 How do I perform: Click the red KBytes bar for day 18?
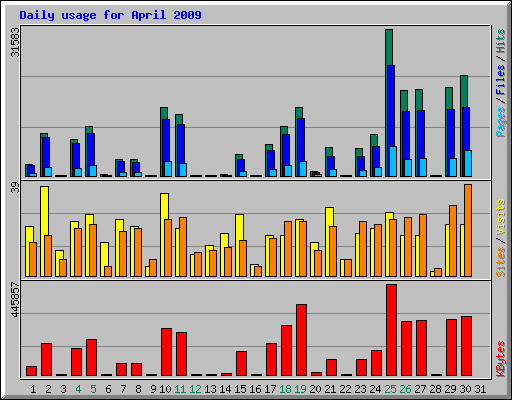[286, 350]
